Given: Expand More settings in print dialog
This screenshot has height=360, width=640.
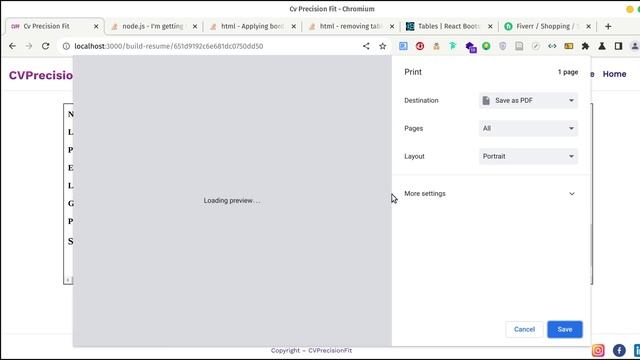Looking at the screenshot, I should click(x=490, y=193).
